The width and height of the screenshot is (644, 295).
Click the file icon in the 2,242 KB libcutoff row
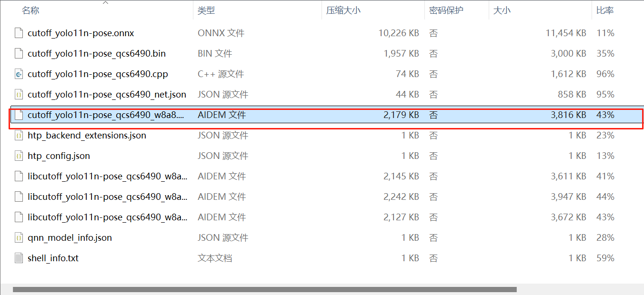point(19,197)
